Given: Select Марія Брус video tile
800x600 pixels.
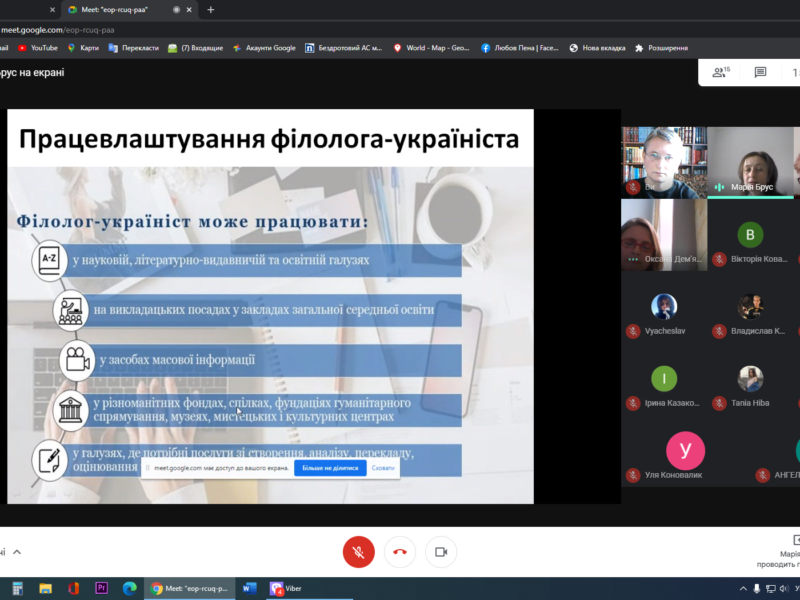Looking at the screenshot, I should [750, 162].
